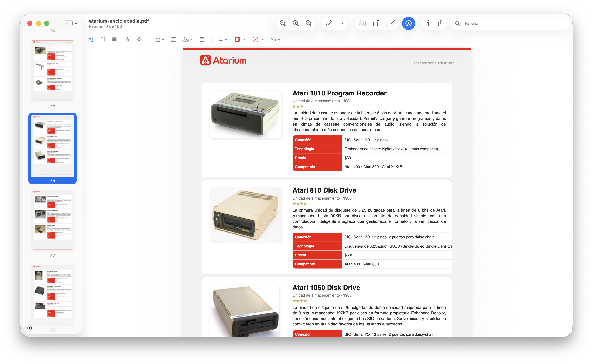Click 'Atari 400 · Atari 800 · Atari XL/XE'
Screen dimensions: 593x364
373,167
